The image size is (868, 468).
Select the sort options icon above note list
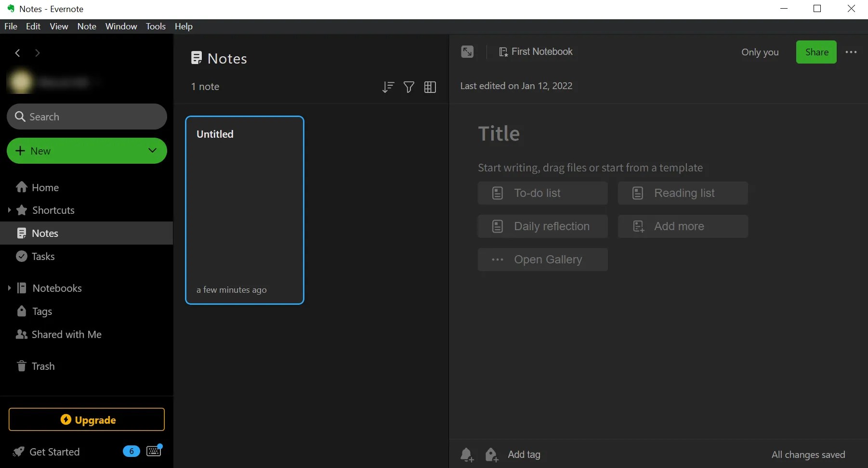coord(388,87)
